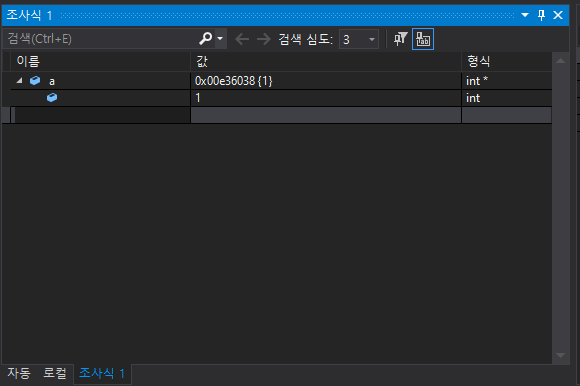Switch to the 조사식 1 tab
This screenshot has width=580, height=386.
[x=102, y=373]
